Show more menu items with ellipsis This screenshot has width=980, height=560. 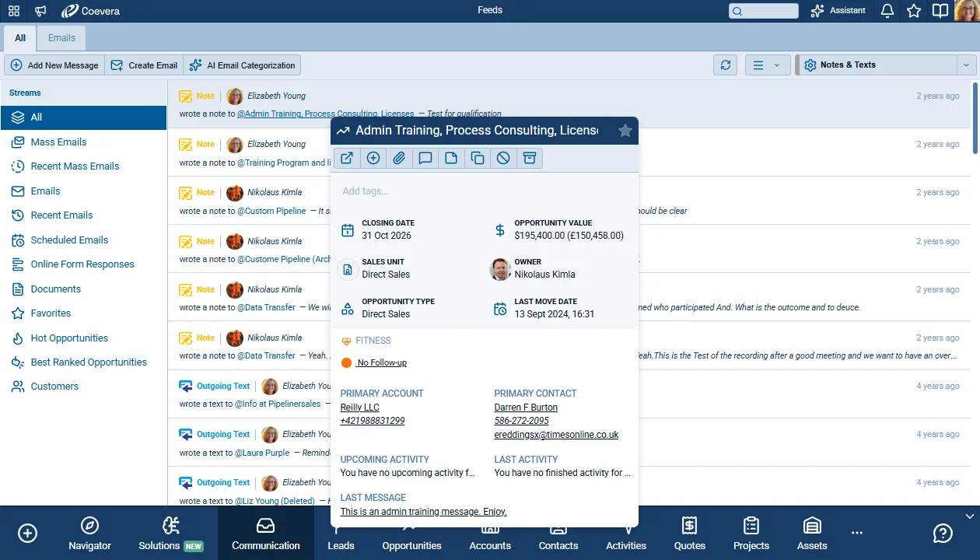tap(857, 533)
